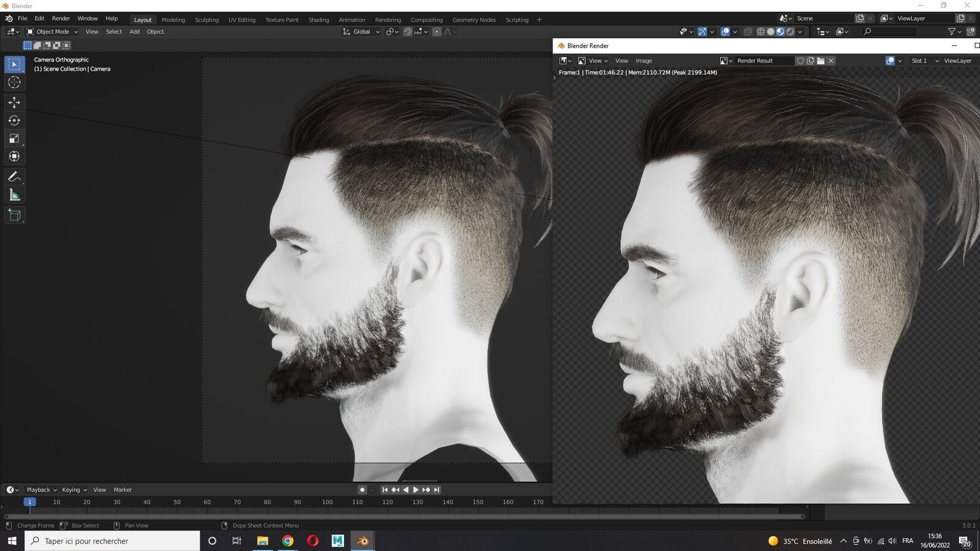Open the Slot 1 render slot dropdown
980x551 pixels.
[924, 61]
